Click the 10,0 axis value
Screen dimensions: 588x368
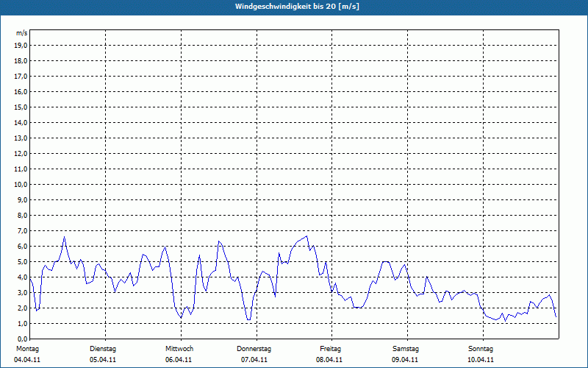click(21, 185)
